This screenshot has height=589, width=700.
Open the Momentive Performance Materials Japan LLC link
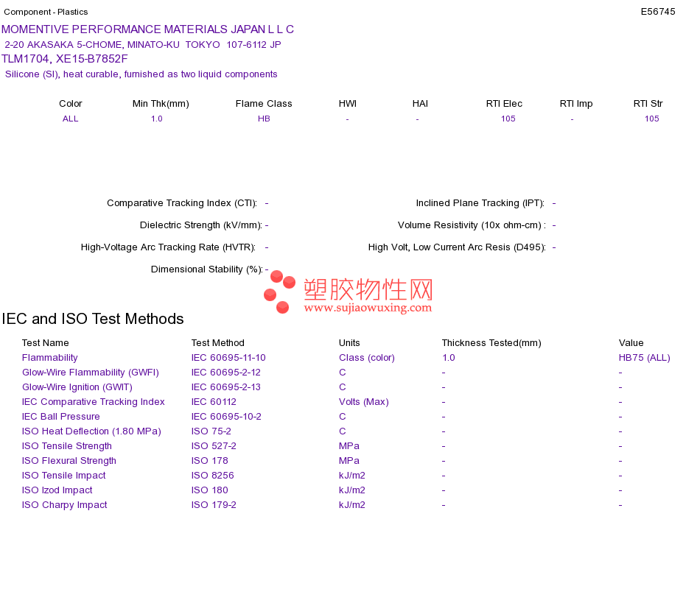coord(147,29)
